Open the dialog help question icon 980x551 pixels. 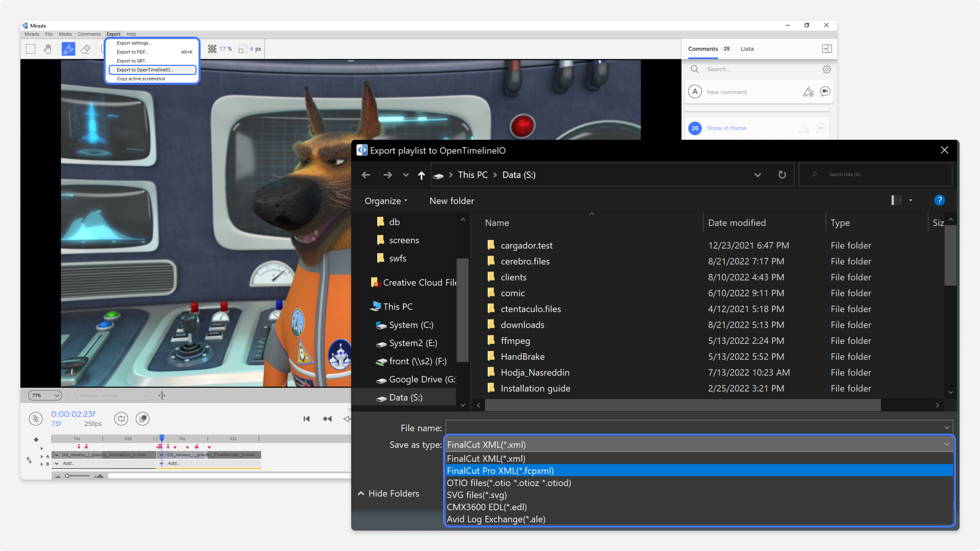(x=939, y=201)
